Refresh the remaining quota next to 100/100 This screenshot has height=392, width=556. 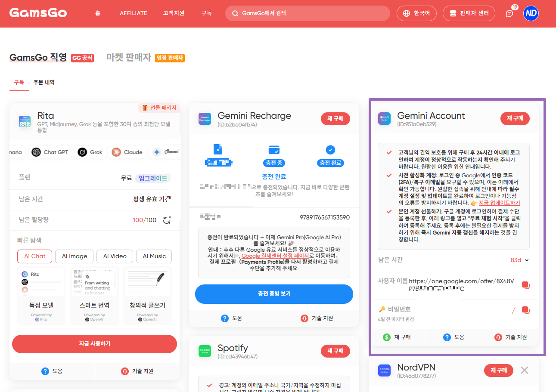click(167, 220)
